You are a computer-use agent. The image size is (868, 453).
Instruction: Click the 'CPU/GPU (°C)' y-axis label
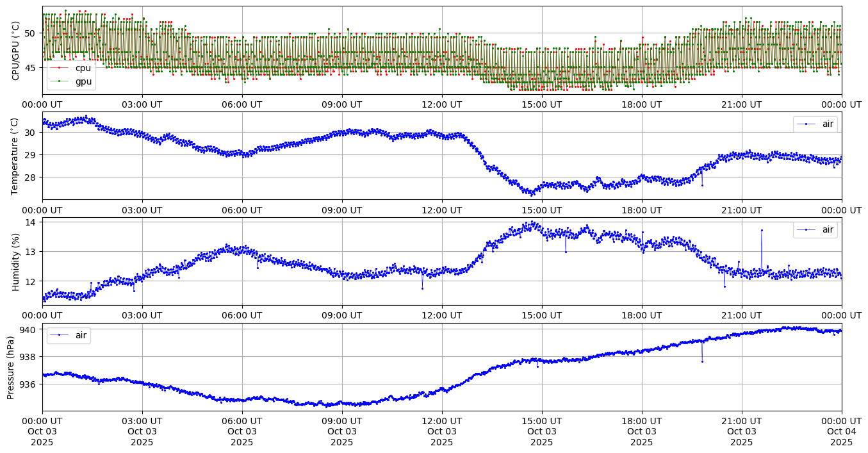point(16,51)
